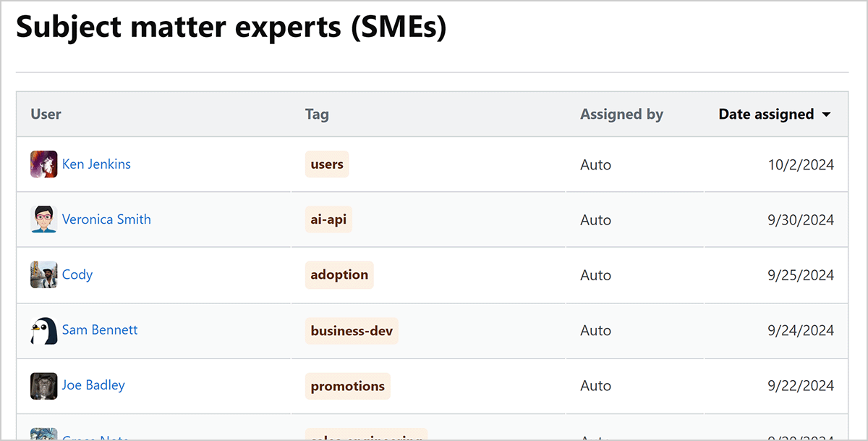868x441 pixels.
Task: Click Joe Badley's avatar image
Action: pos(43,385)
